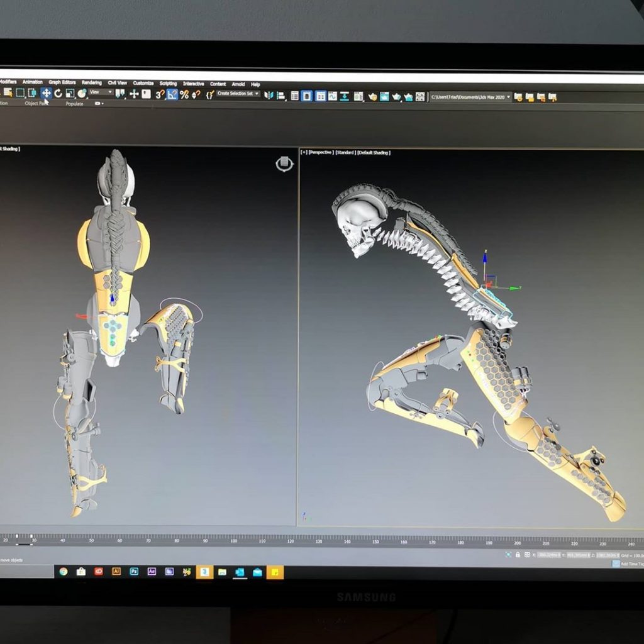Open the Rendered Frame Window icon

coord(384,96)
